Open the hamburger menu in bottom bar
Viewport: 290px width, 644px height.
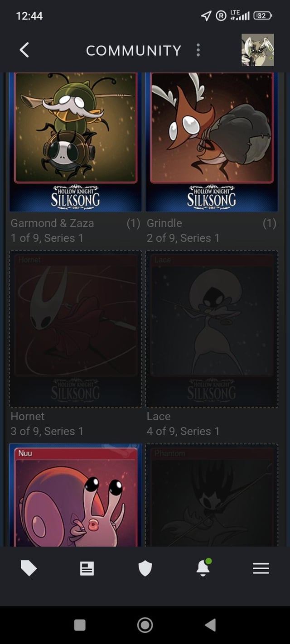[x=261, y=568]
